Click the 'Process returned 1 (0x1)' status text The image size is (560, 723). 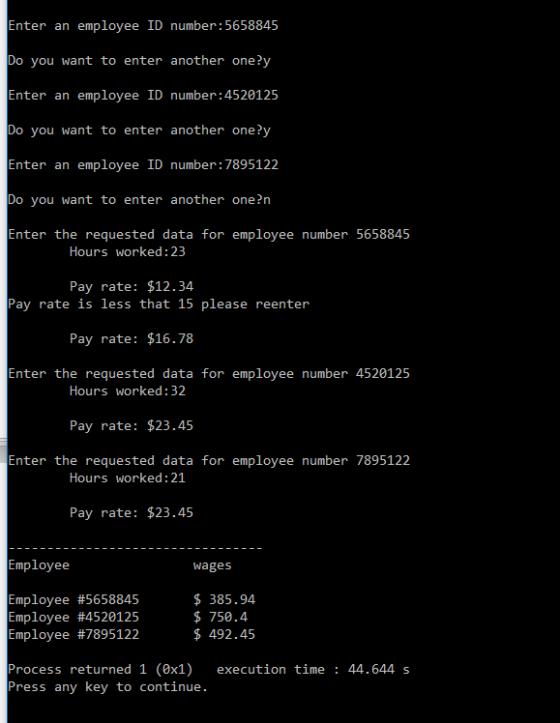tap(100, 670)
